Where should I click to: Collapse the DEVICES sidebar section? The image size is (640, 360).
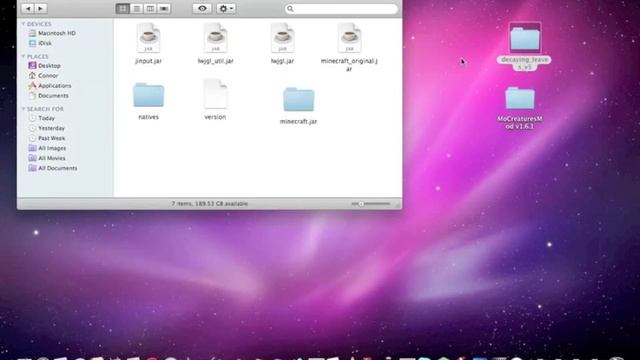(23, 24)
